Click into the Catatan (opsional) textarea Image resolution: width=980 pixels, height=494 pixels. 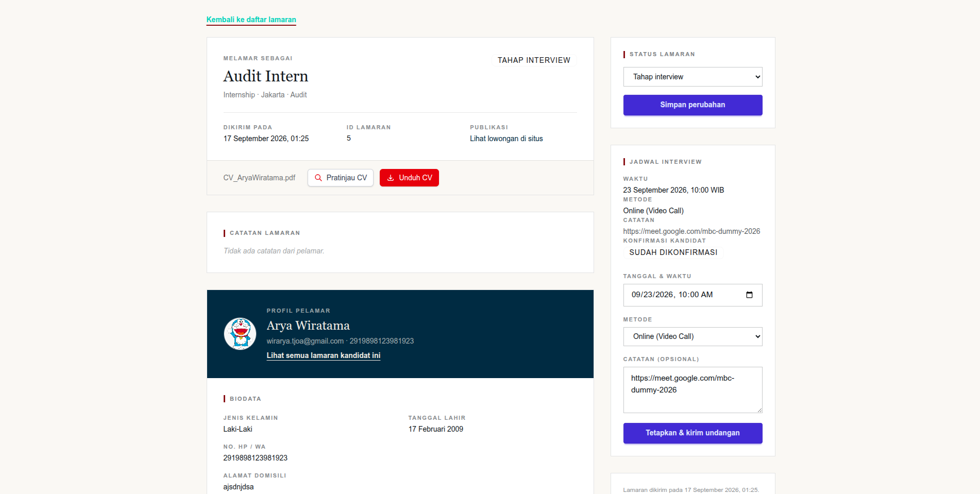pyautogui.click(x=692, y=390)
